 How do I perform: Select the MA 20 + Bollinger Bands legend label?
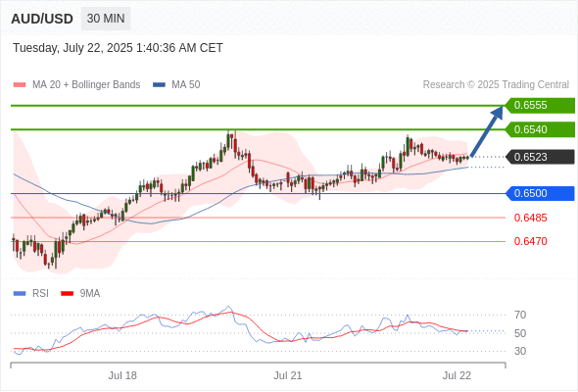pos(86,85)
